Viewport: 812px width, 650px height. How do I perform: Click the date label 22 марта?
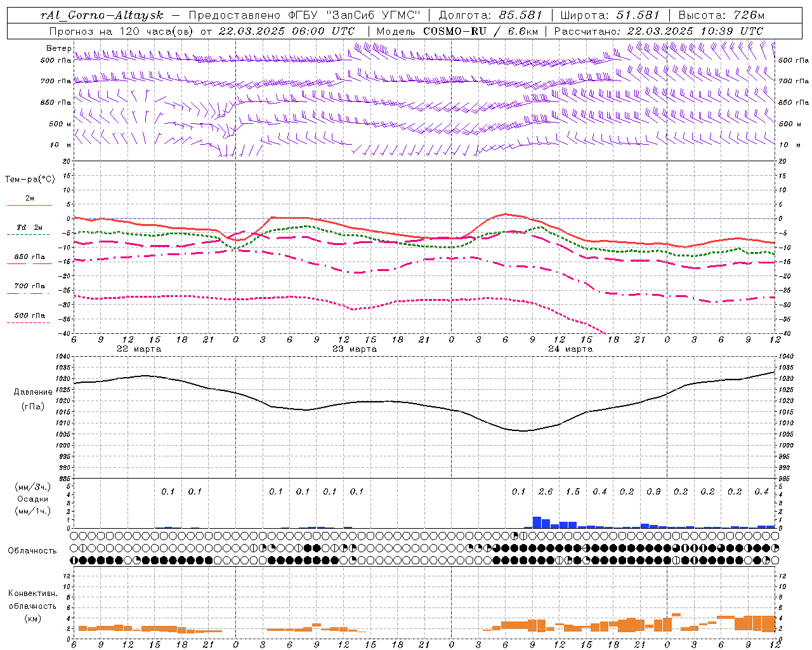(139, 349)
